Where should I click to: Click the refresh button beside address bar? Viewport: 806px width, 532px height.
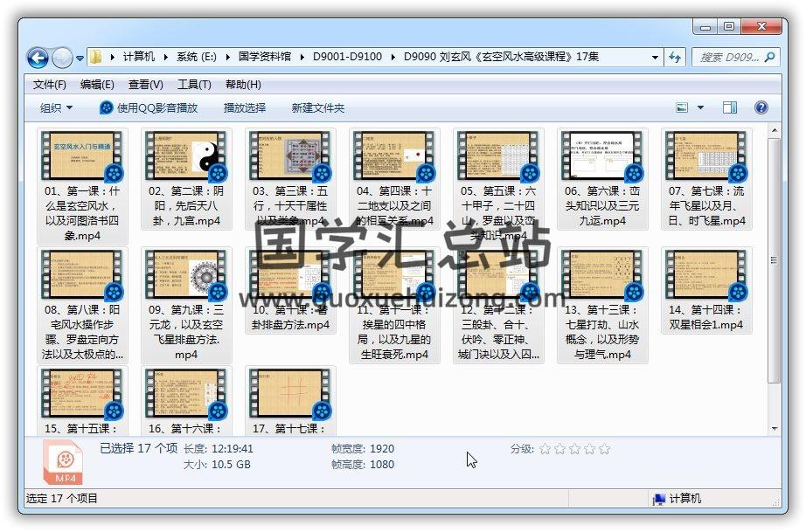point(674,57)
